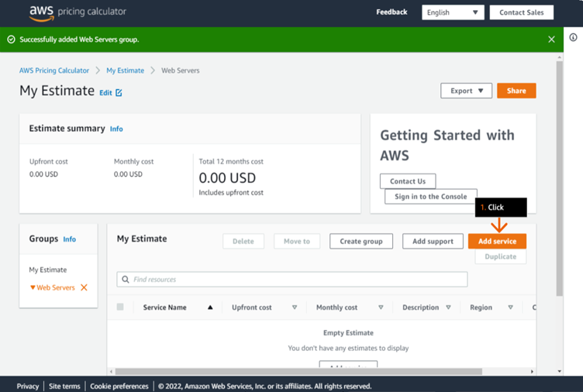Click the Description column filter arrow
583x392 pixels.
(x=448, y=308)
